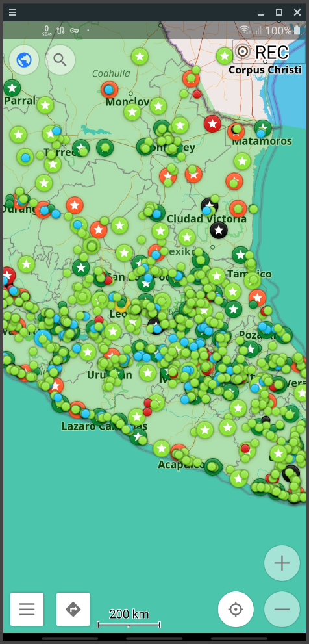Tap the Corpus Christi city label
Image resolution: width=309 pixels, height=644 pixels.
click(x=265, y=70)
